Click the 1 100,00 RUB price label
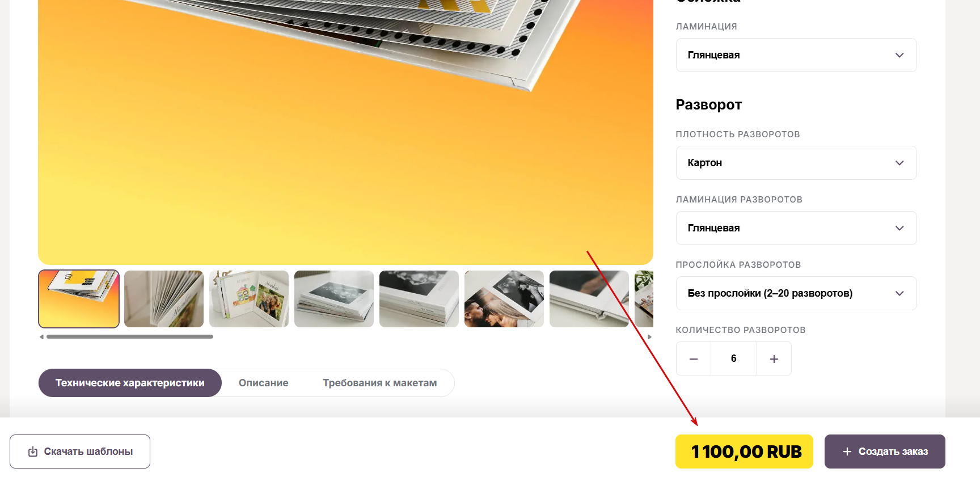 click(x=744, y=452)
